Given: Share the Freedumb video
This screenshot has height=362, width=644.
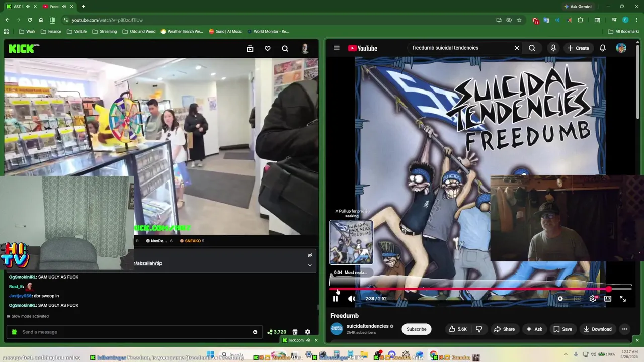Looking at the screenshot, I should [x=504, y=329].
